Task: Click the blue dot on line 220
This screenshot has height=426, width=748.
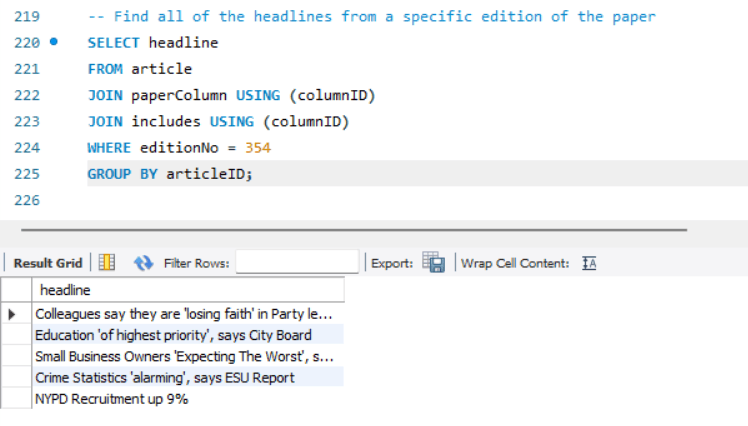Action: pyautogui.click(x=54, y=42)
